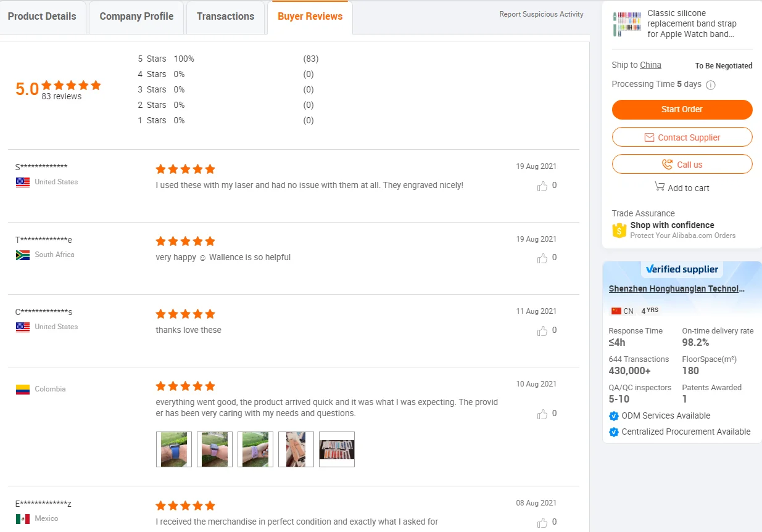Screen dimensions: 762x532
Task: Click the review text 'very happy ☺ Wallence is so helpful'
Action: point(223,257)
